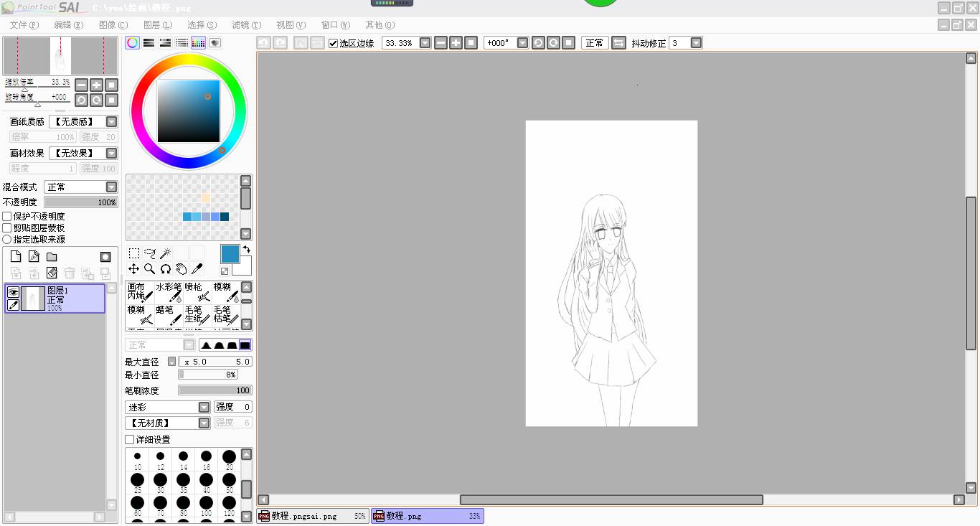Open the 画纸质感 dropdown
This screenshot has width=980, height=526.
(x=111, y=122)
